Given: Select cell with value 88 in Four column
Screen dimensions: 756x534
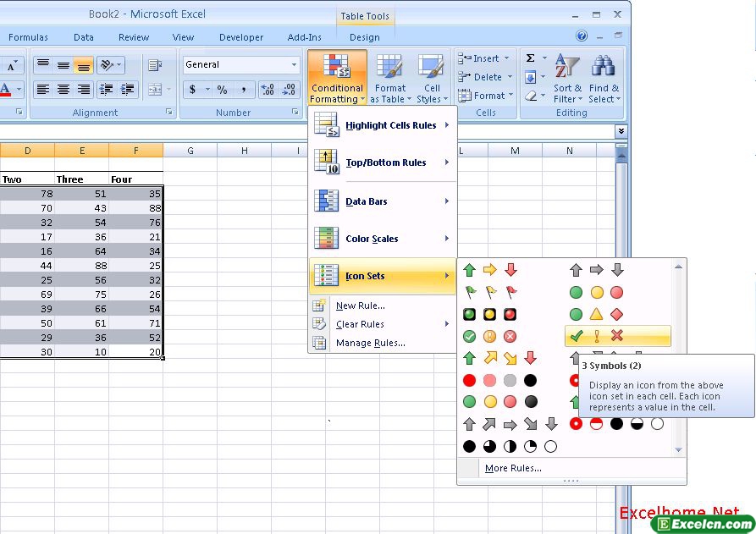Looking at the screenshot, I should 136,208.
